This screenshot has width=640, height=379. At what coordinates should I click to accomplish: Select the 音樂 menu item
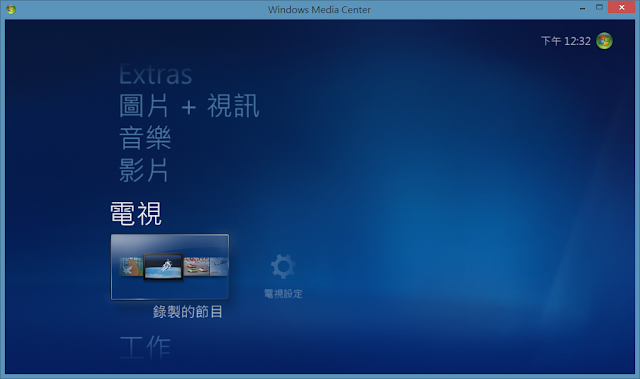145,138
